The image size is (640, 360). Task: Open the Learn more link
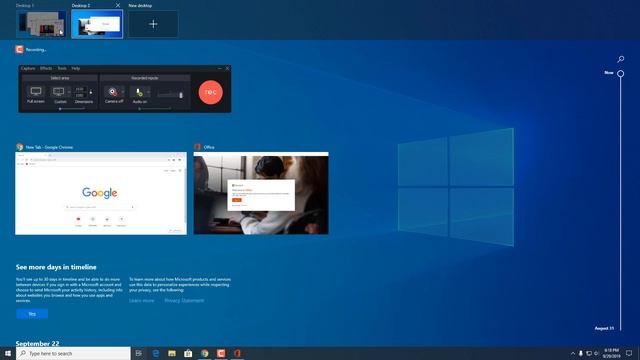tap(142, 300)
